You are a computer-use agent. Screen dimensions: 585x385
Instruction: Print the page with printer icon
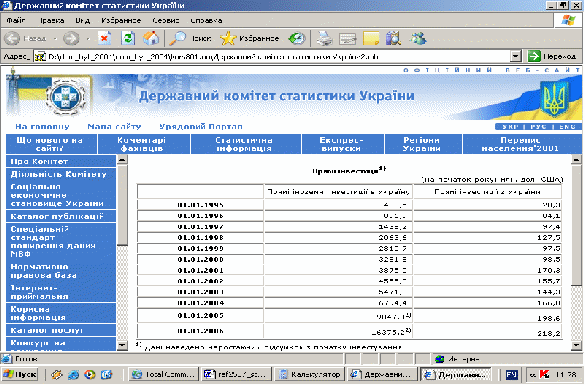[324, 38]
